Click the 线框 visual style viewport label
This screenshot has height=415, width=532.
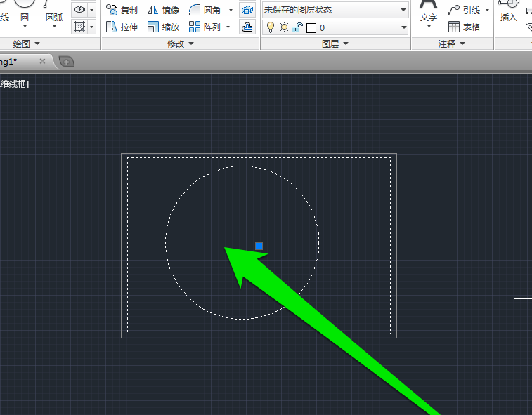click(x=14, y=84)
